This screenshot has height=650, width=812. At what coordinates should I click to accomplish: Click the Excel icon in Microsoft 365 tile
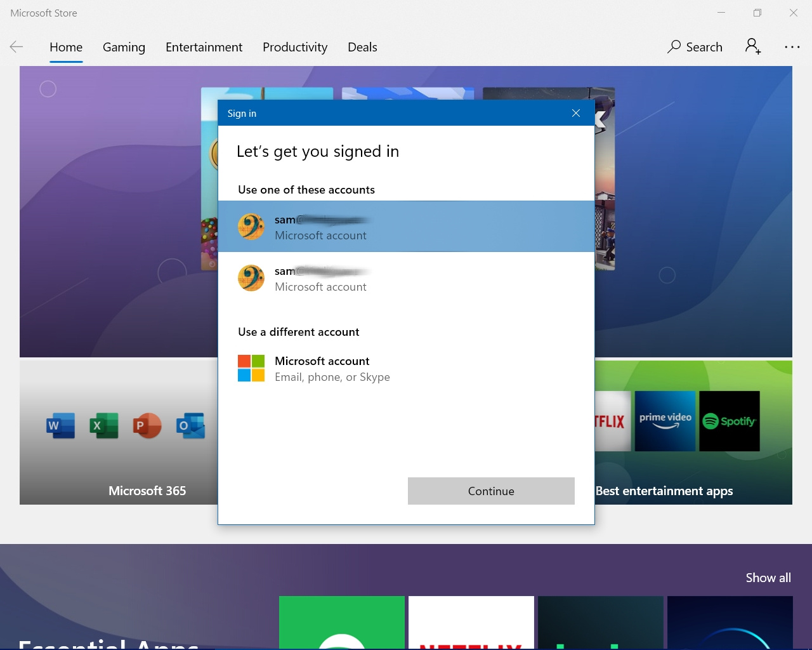[x=104, y=425]
